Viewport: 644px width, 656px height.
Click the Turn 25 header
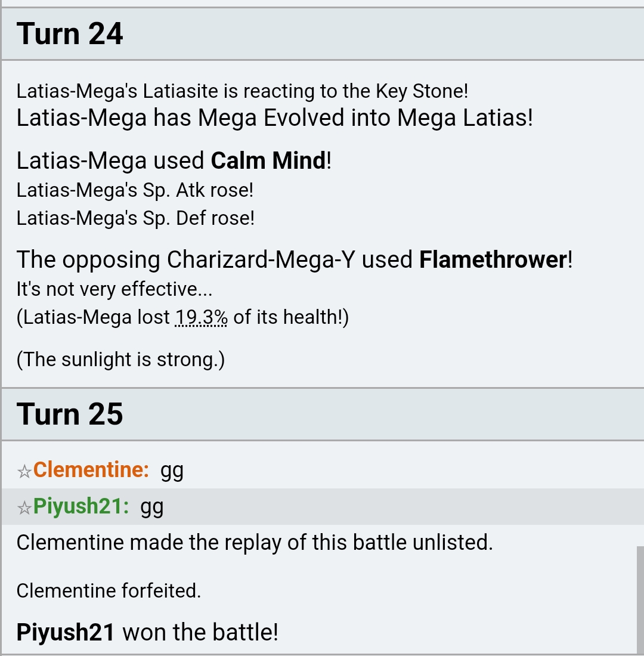tap(322, 414)
